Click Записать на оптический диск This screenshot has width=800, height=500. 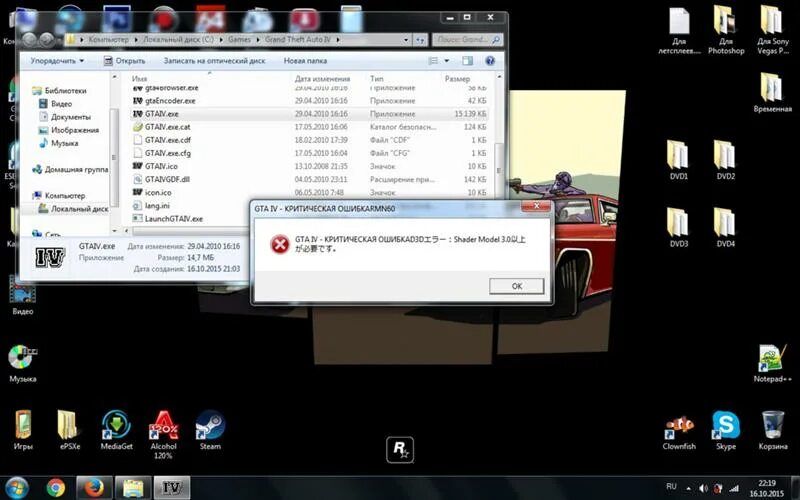point(214,61)
